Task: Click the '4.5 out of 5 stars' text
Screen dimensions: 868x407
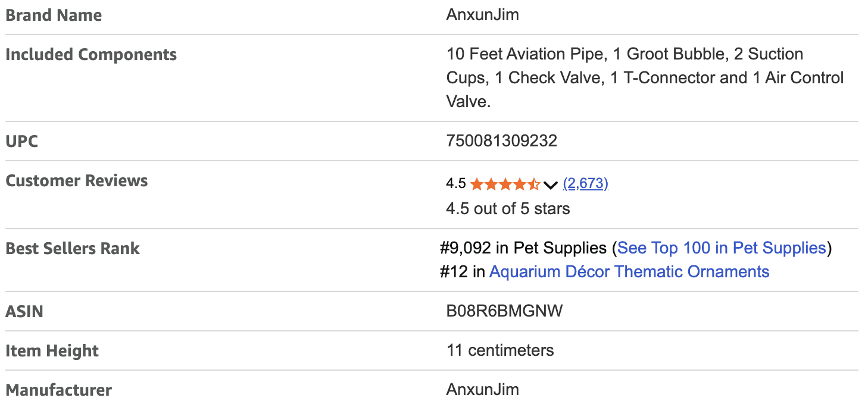Action: [508, 209]
